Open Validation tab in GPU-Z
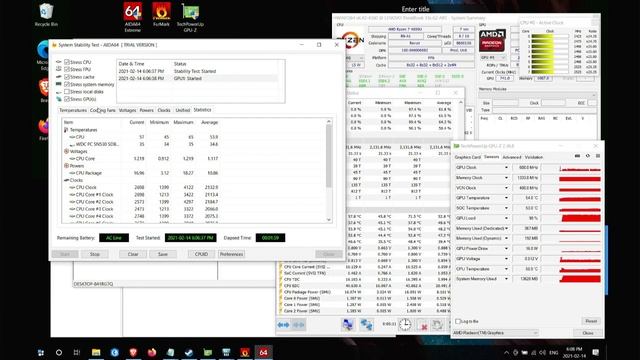The height and width of the screenshot is (360, 640). (x=534, y=157)
